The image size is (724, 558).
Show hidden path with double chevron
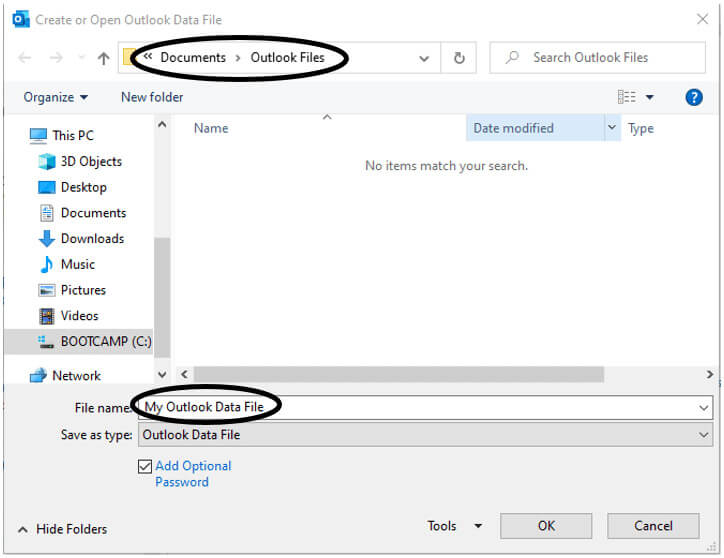point(147,56)
